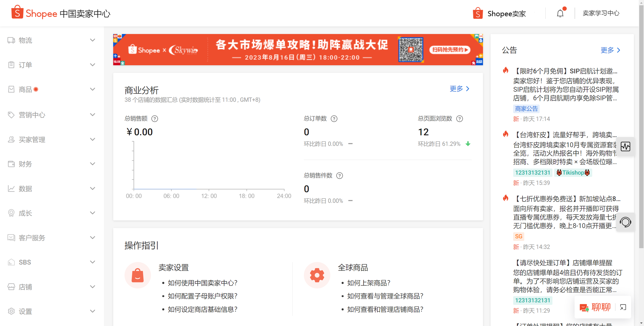Open announcement 【七折优惠券免费送】新加坡站点
644x326 pixels.
point(567,199)
